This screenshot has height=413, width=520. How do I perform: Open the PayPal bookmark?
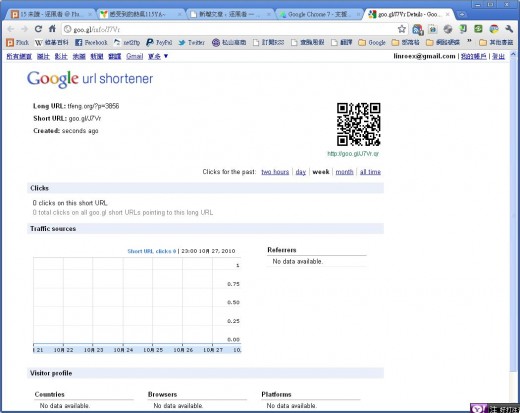tap(159, 43)
